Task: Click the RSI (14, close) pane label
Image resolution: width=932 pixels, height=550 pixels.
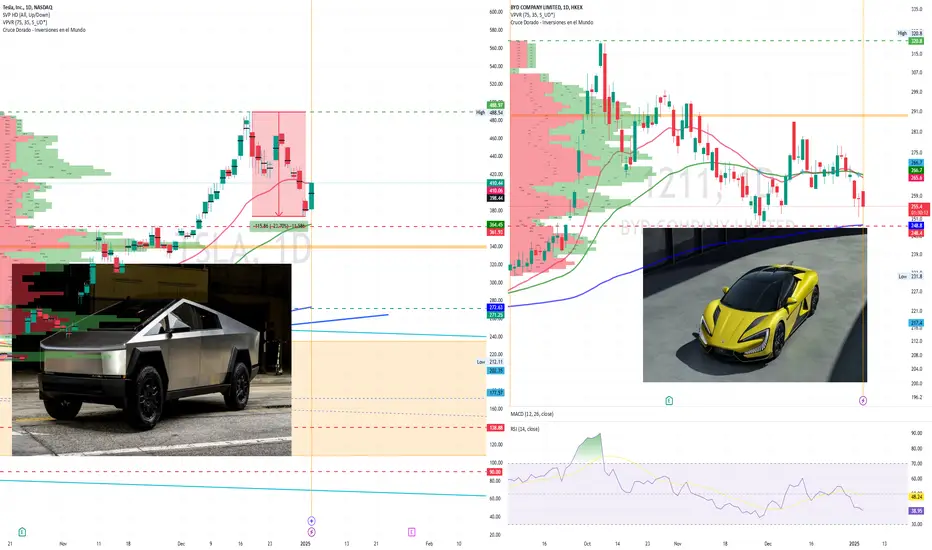Action: tap(525, 429)
